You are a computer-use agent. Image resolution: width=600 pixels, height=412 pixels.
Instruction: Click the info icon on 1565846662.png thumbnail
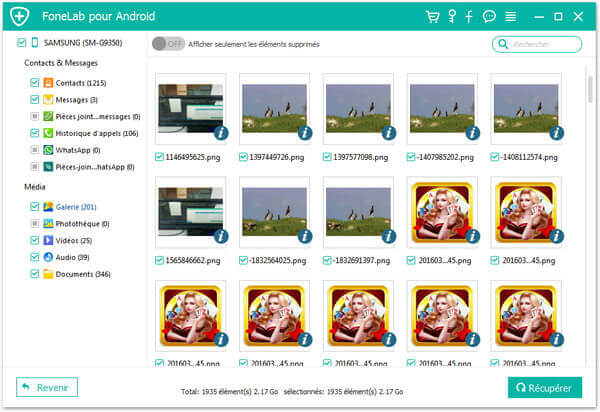click(x=220, y=236)
